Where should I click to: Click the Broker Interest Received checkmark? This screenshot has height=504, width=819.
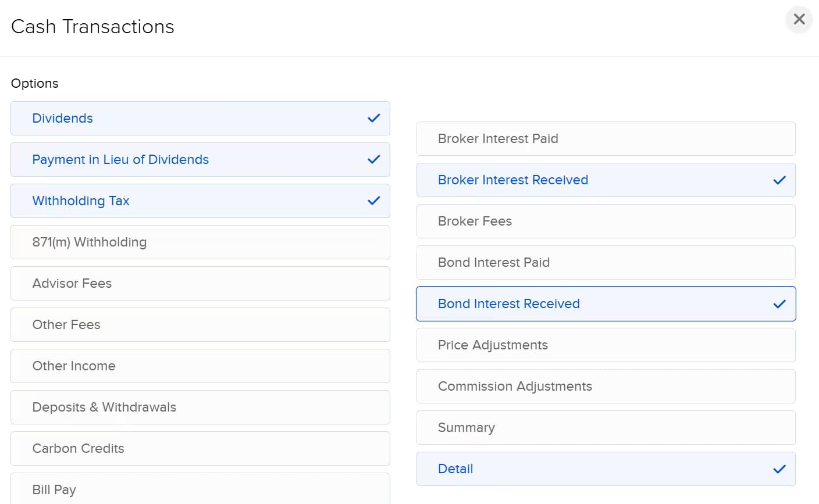(779, 180)
